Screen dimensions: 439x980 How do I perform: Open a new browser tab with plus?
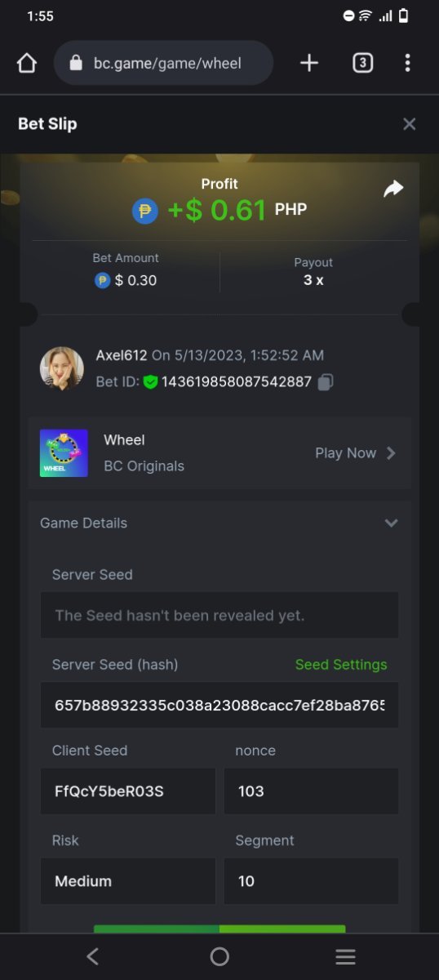coord(309,63)
